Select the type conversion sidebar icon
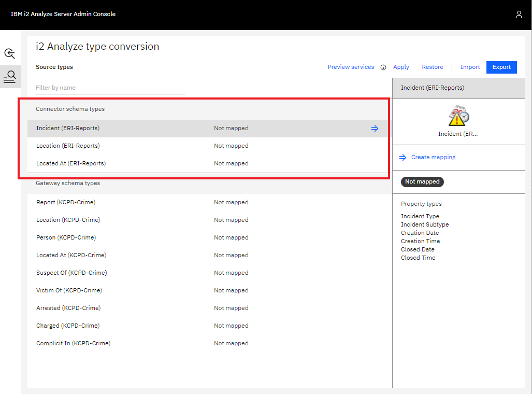Viewport: 532px width, 394px height. [10, 77]
